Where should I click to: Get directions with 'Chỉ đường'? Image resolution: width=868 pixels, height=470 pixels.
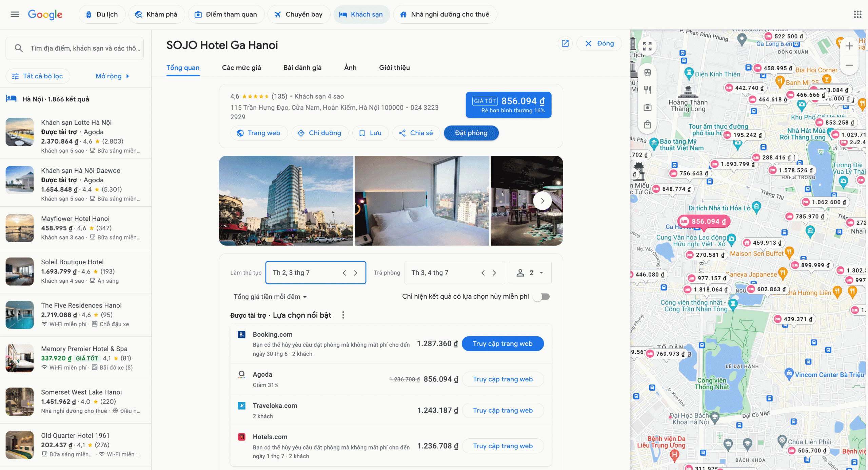320,133
